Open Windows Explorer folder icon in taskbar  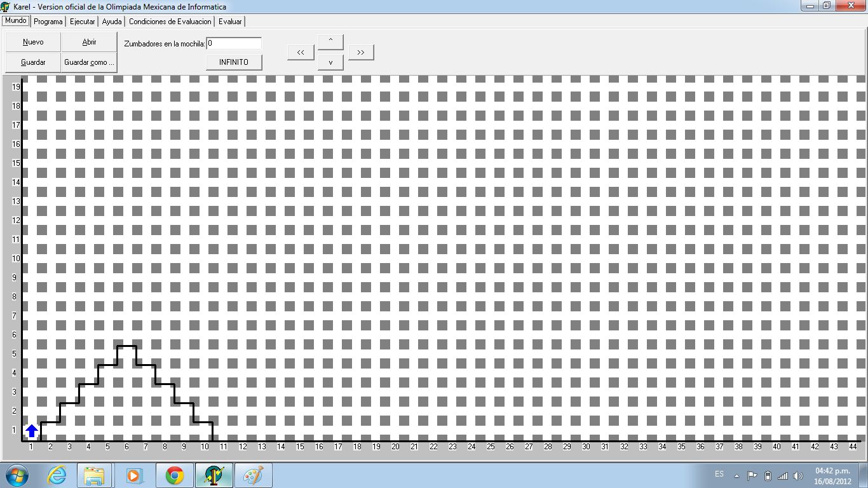point(94,475)
